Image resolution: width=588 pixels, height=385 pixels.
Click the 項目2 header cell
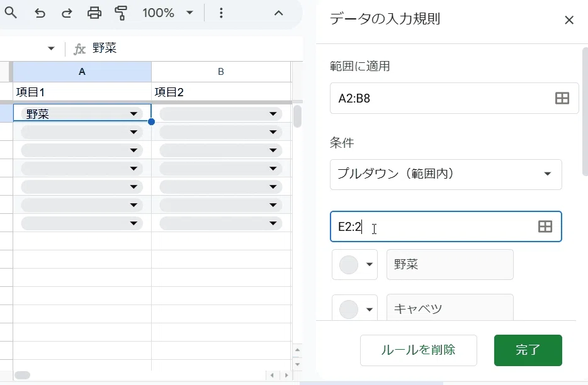(221, 92)
